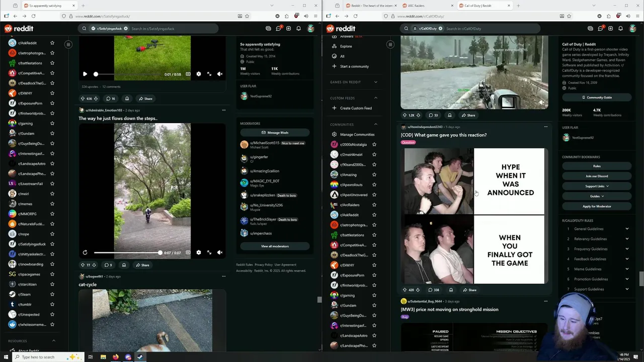Screen dimensions: 644x362
Task: Open Explore in right window sidebar
Action: pyautogui.click(x=346, y=46)
